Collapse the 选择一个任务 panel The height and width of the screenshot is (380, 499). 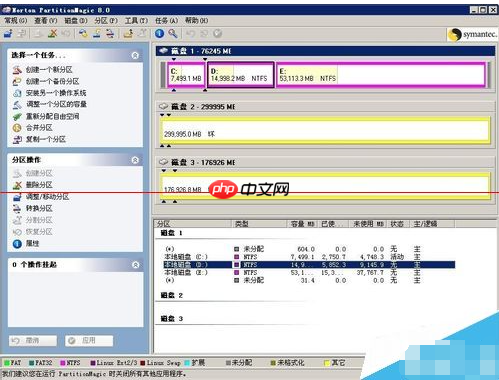(x=135, y=55)
